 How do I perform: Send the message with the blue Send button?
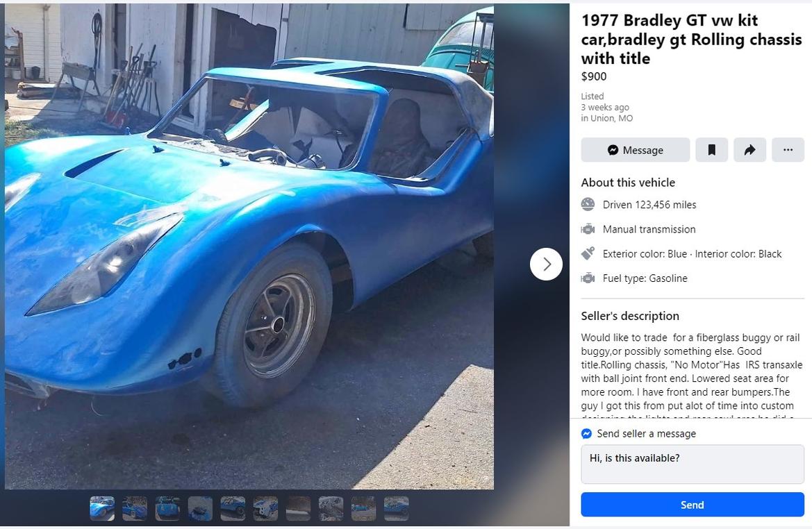point(693,505)
